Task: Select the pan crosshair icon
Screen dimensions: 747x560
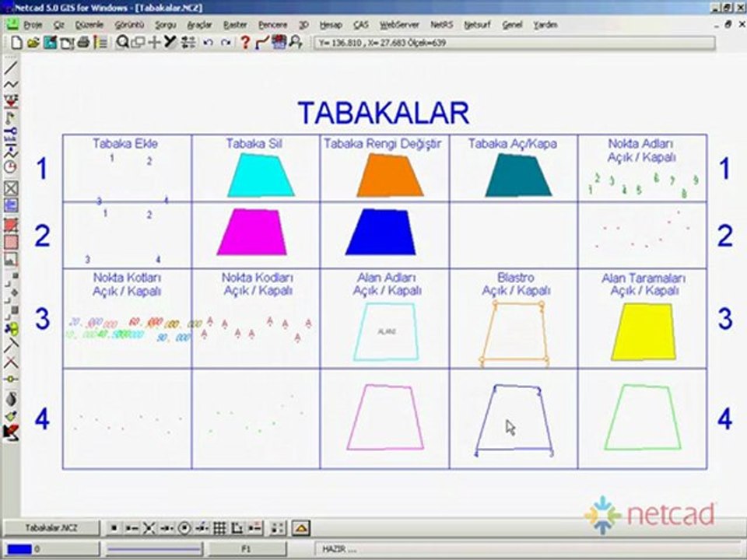Action: 154,43
